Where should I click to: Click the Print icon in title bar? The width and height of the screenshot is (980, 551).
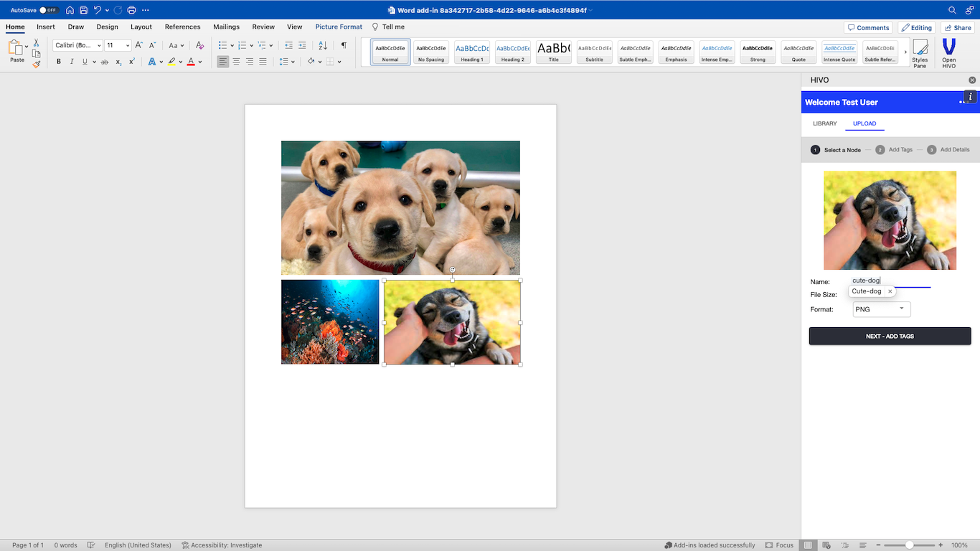tap(131, 10)
